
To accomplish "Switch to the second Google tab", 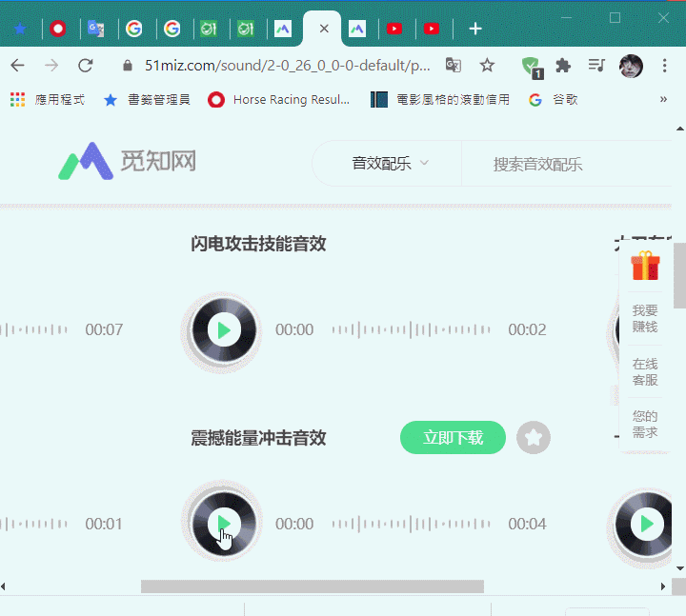I will (171, 29).
